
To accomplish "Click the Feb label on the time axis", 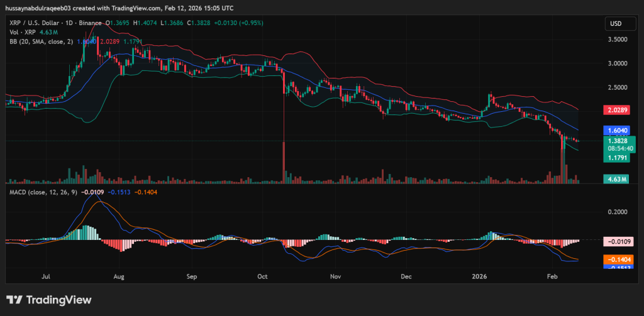I will tap(553, 276).
